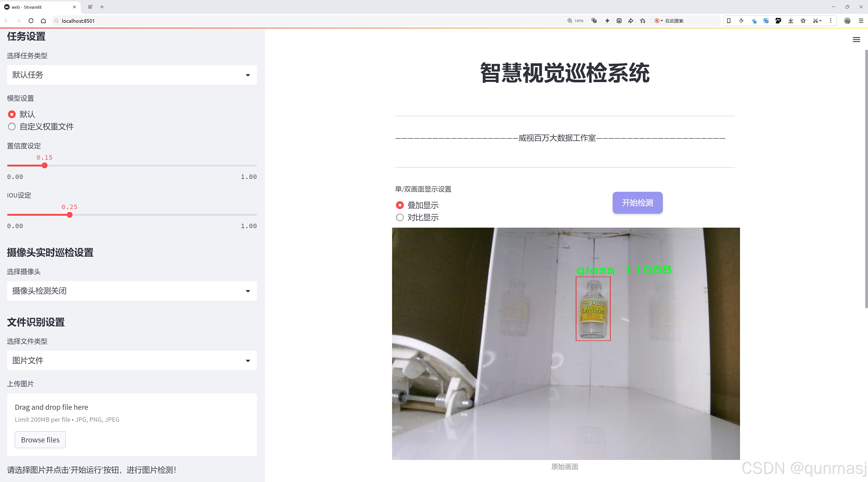Click the IOU slider handle at 0.25

point(69,215)
